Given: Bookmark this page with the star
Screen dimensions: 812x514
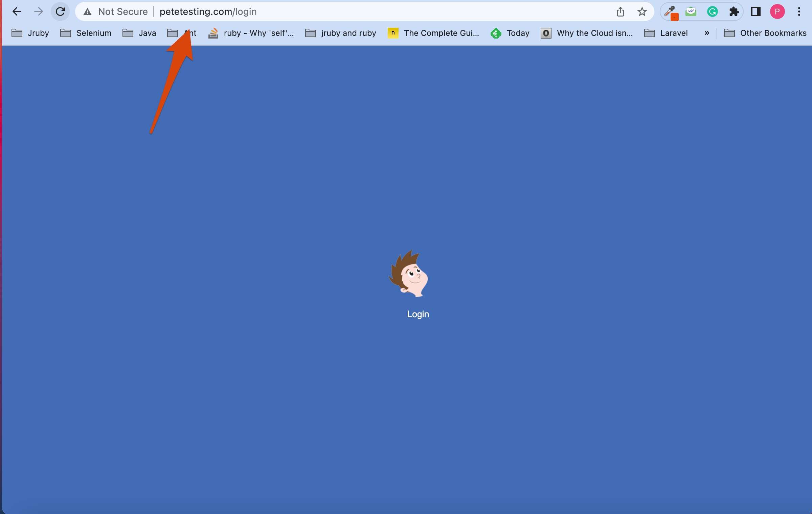Looking at the screenshot, I should (642, 12).
